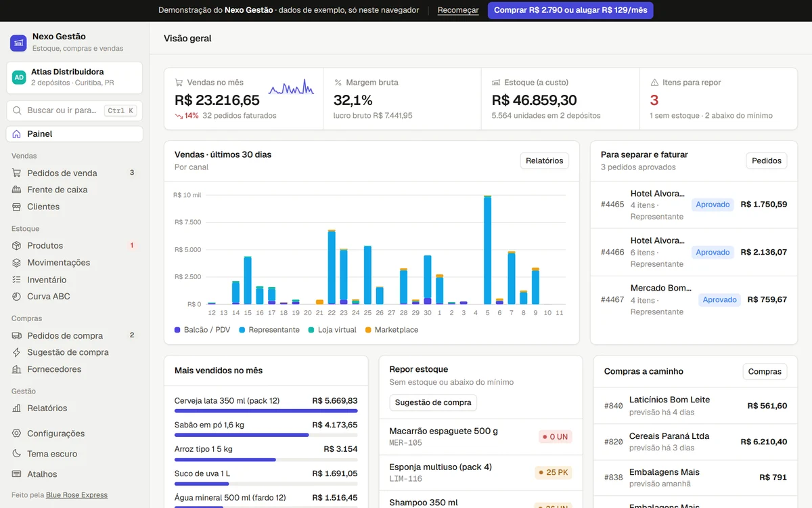The image size is (812, 508).
Task: Open the Blue Rose Express link
Action: pyautogui.click(x=76, y=495)
